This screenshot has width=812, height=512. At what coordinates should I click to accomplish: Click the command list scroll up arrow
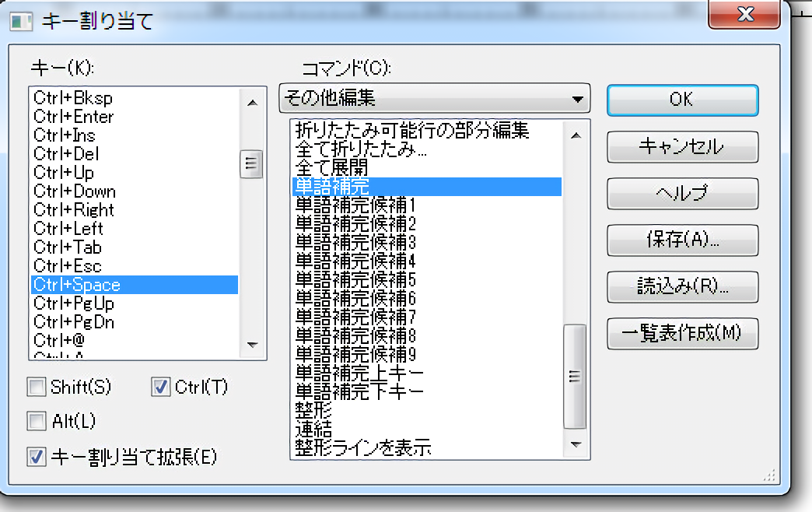tap(576, 135)
